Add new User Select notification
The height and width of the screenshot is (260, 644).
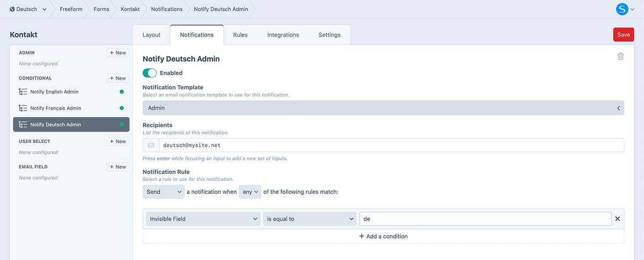[x=118, y=141]
